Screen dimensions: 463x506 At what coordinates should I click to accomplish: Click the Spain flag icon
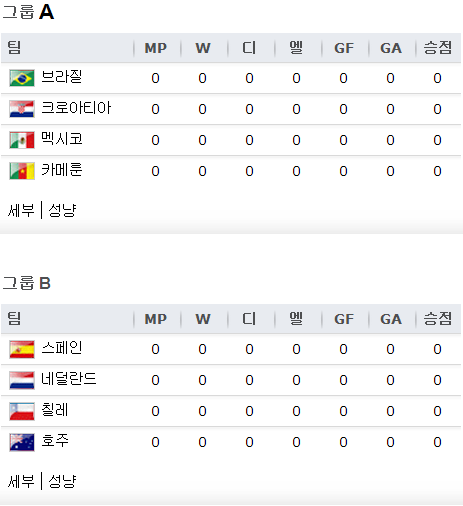click(22, 349)
